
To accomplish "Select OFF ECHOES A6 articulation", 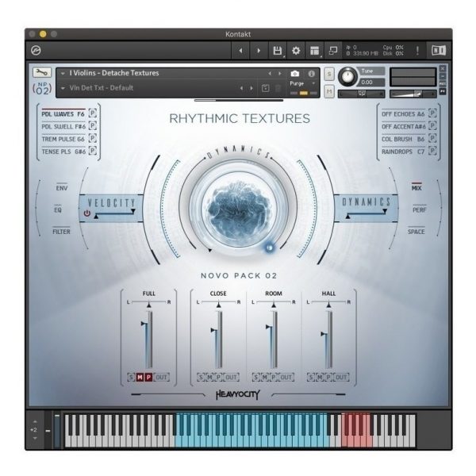I will [403, 114].
